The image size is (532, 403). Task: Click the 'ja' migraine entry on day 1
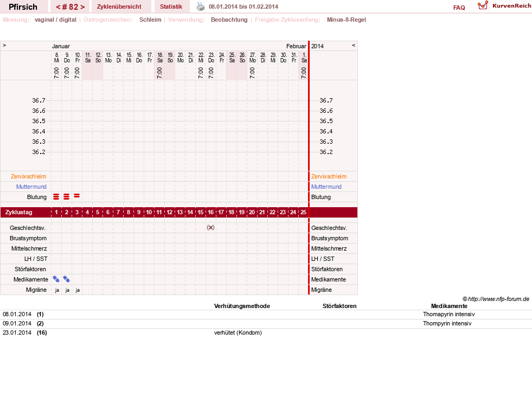57,290
